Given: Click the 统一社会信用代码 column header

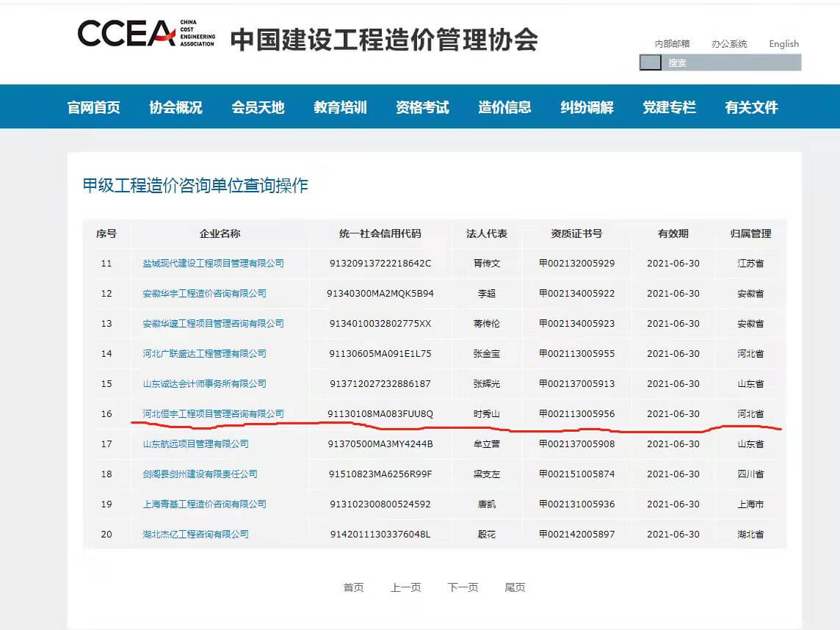Looking at the screenshot, I should [380, 233].
